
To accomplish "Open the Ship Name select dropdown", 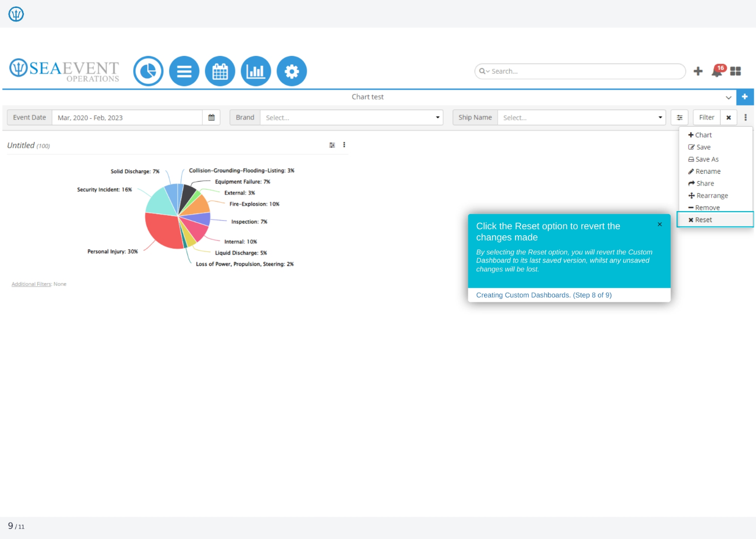I will click(x=581, y=118).
